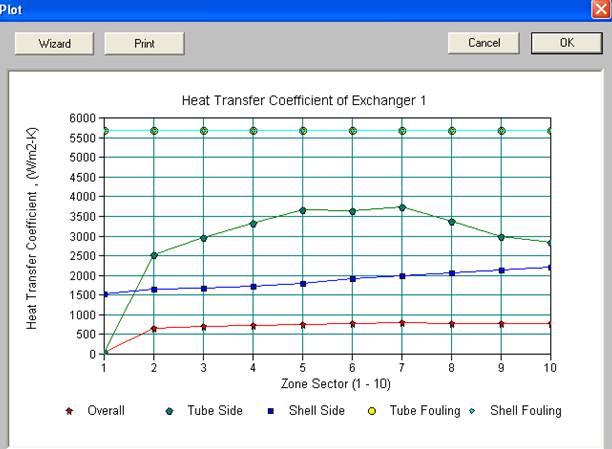
Task: Select the Tube Side legend label
Action: pos(215,410)
